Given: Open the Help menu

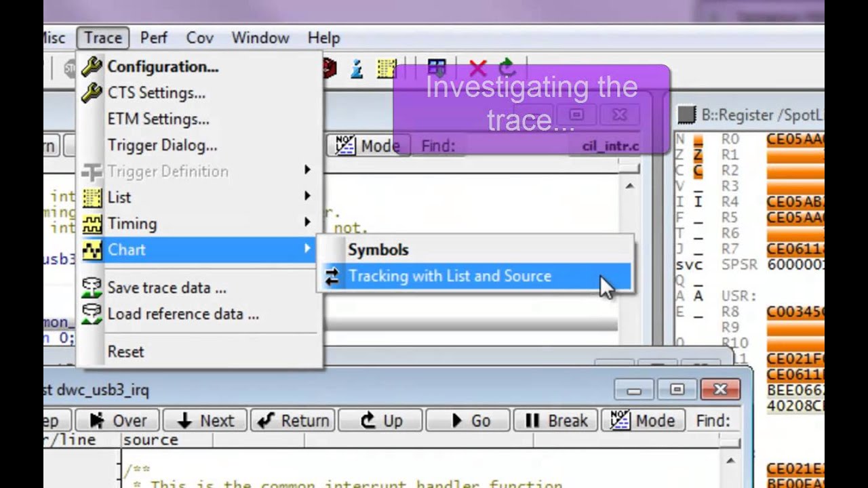Looking at the screenshot, I should point(323,38).
